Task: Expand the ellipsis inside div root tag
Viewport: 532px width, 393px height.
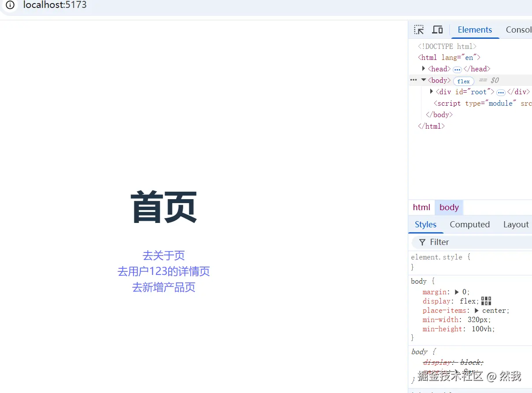Action: point(501,93)
